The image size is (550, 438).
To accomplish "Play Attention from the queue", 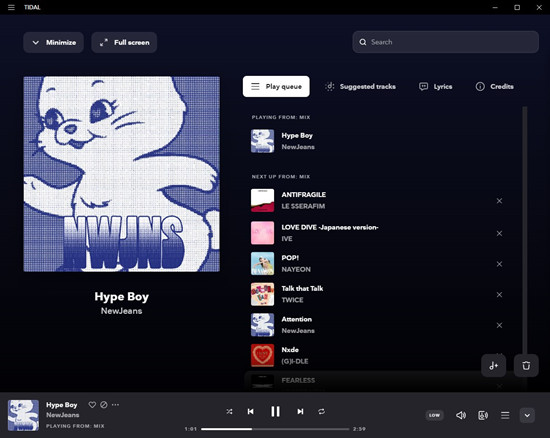I will [296, 319].
